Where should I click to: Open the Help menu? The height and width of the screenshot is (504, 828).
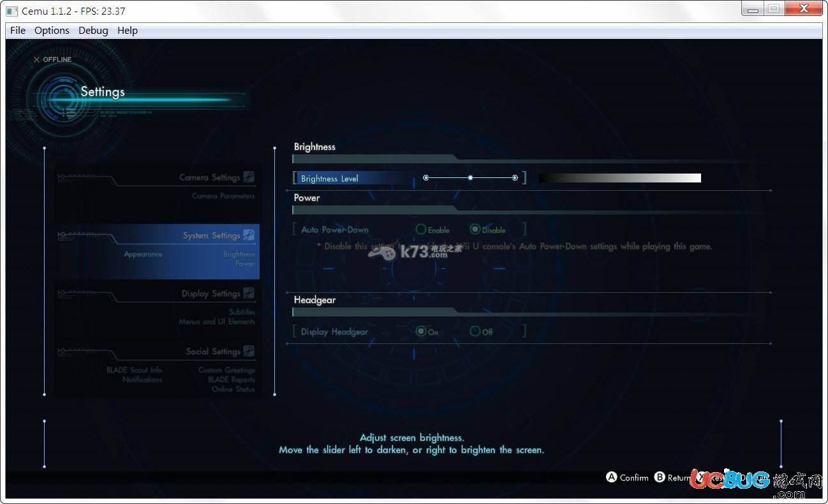pyautogui.click(x=128, y=30)
